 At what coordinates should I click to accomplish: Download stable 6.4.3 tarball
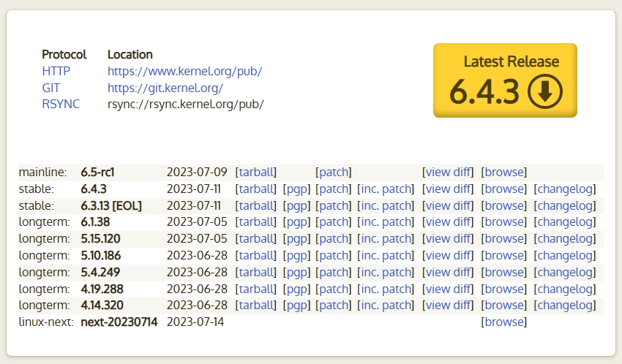point(256,189)
